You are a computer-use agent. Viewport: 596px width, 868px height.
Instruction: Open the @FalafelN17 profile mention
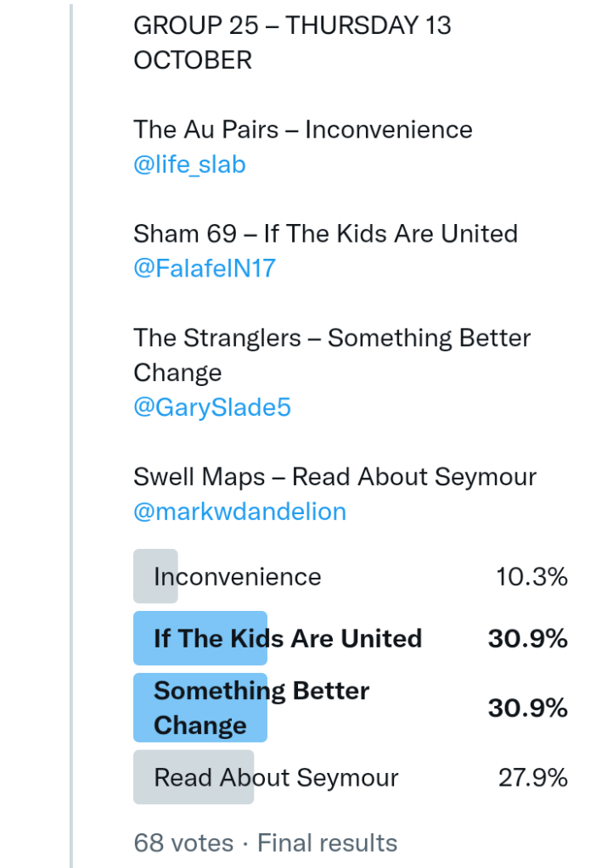click(x=205, y=269)
